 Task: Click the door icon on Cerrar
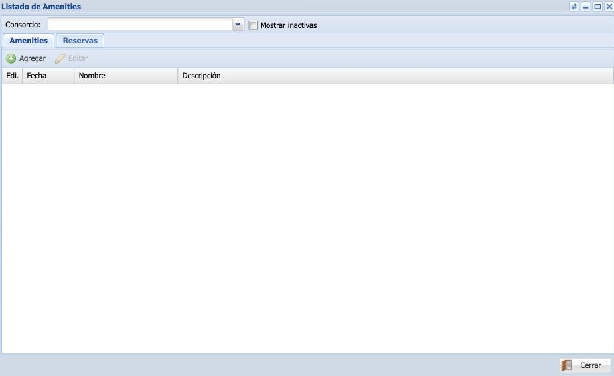click(x=567, y=365)
